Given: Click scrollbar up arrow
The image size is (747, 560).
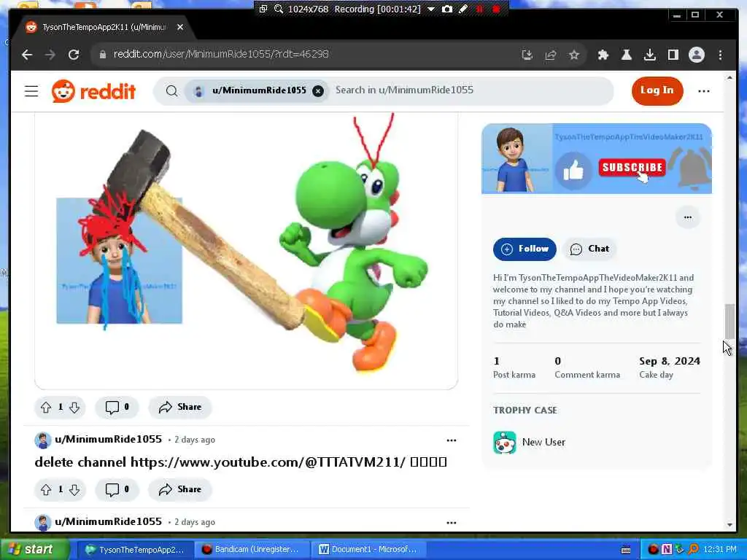Looking at the screenshot, I should (x=729, y=77).
